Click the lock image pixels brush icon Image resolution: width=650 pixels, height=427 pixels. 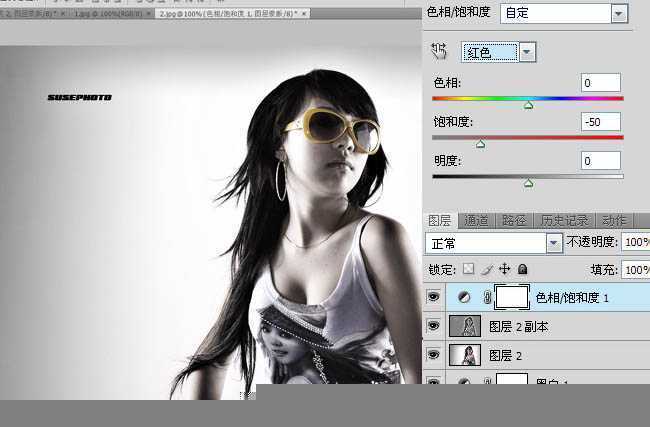pyautogui.click(x=487, y=269)
